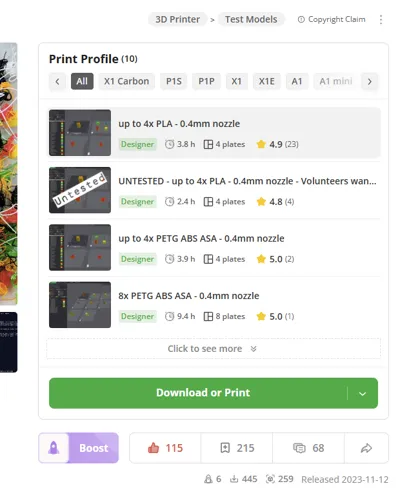The width and height of the screenshot is (400, 495).
Task: Click the rocket Boost icon
Action: [x=54, y=448]
